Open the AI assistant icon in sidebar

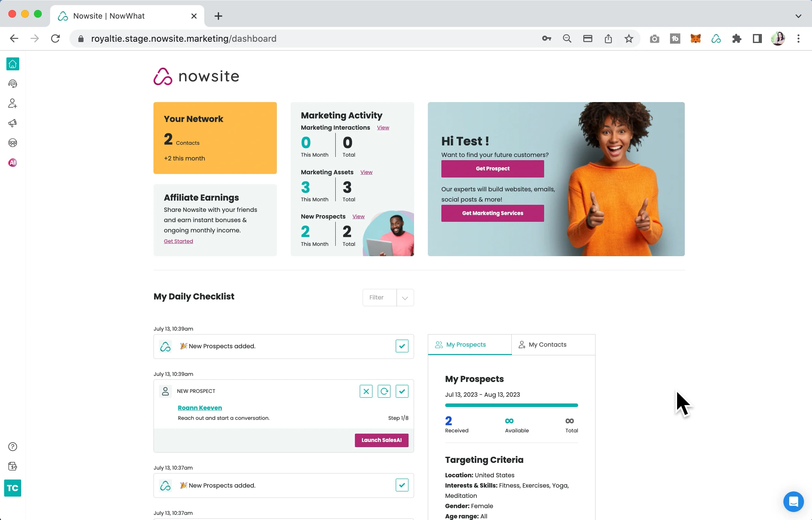13,162
